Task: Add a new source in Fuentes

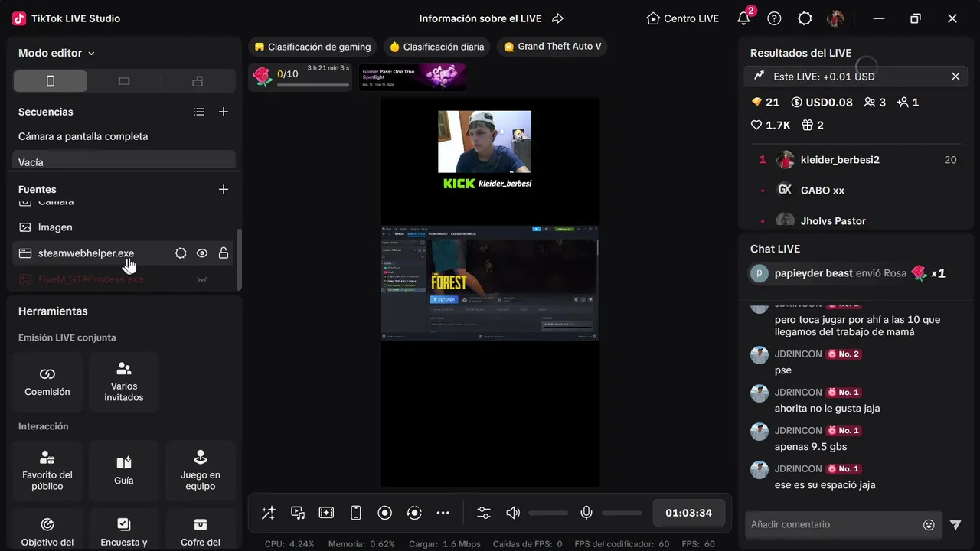Action: point(224,189)
